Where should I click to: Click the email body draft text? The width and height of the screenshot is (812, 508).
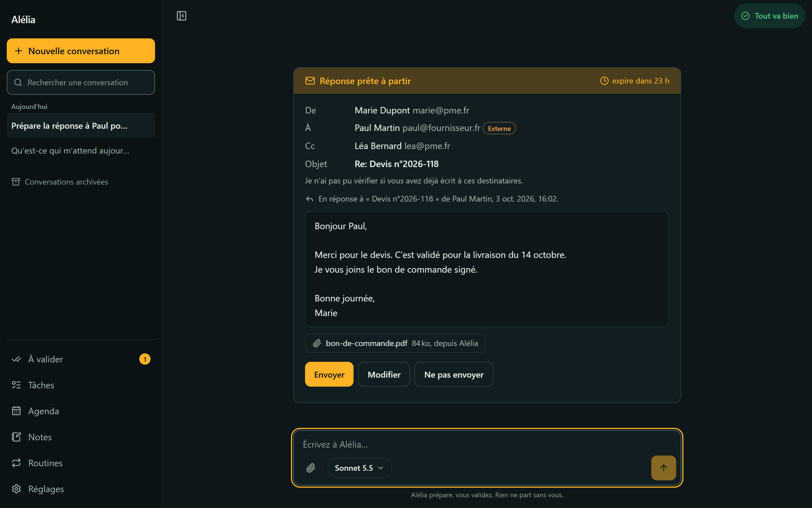point(487,269)
